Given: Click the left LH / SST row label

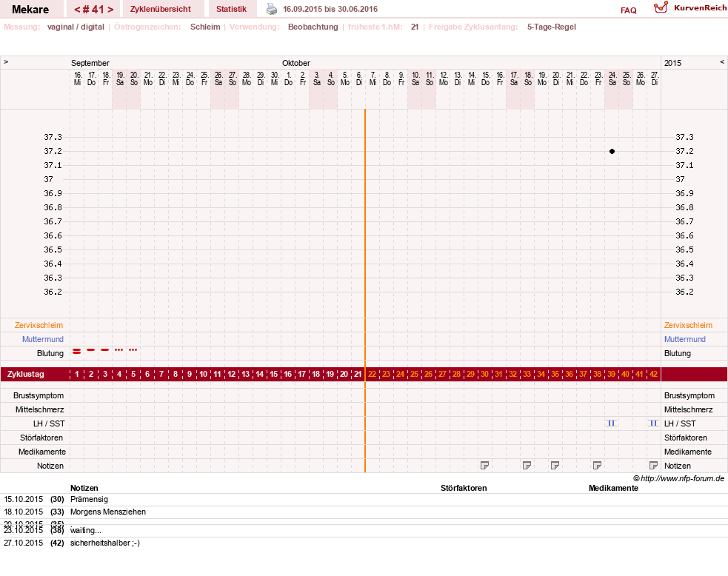Looking at the screenshot, I should tap(49, 423).
